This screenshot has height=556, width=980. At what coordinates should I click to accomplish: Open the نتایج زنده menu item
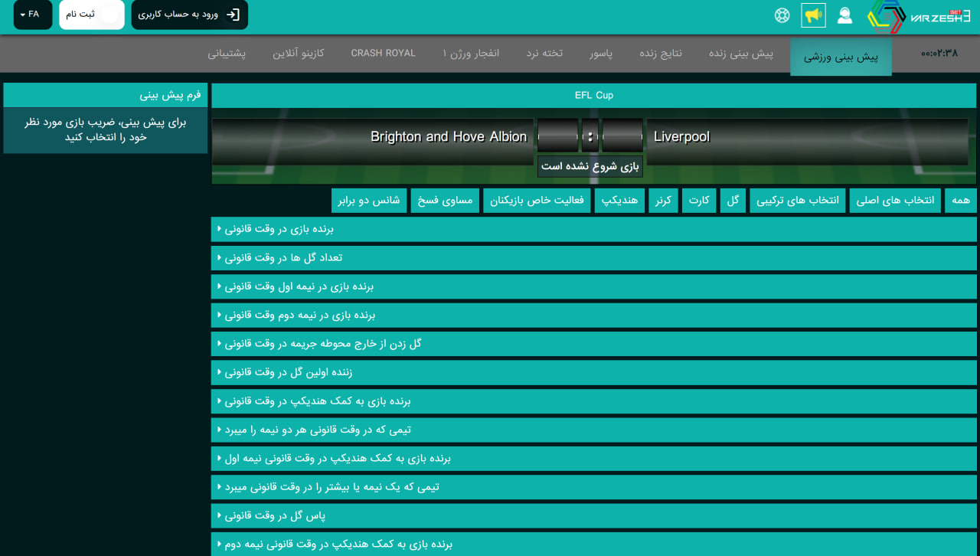point(660,54)
